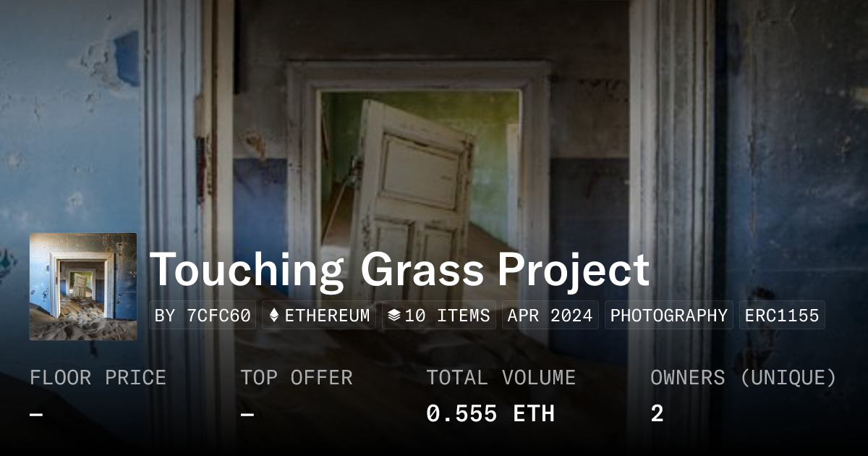Open the PHOTOGRAPHY category badge
Image resolution: width=868 pixels, height=456 pixels.
point(669,316)
